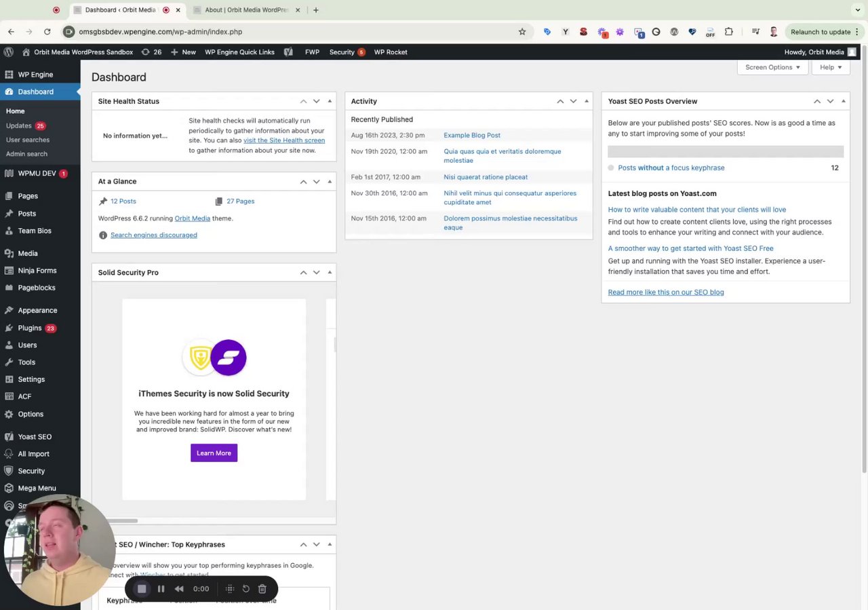Move the Site Health Status panel down

316,101
